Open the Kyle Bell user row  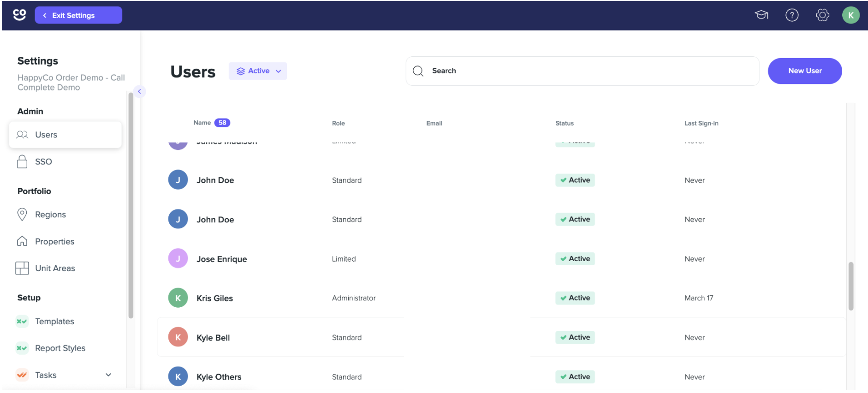point(277,338)
